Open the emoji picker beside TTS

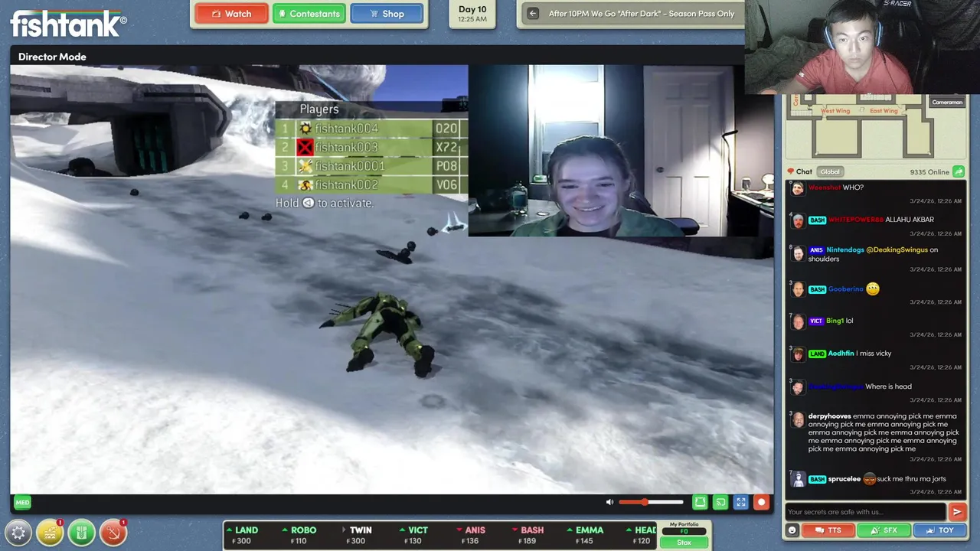pyautogui.click(x=792, y=530)
